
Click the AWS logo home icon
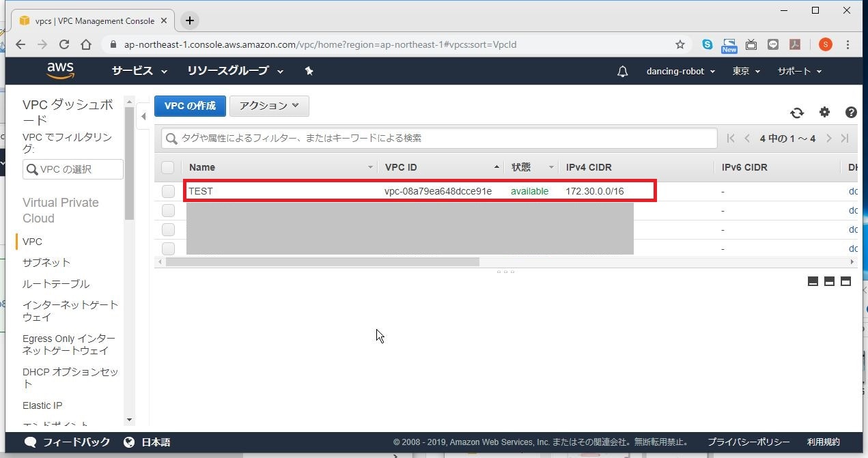pos(61,71)
